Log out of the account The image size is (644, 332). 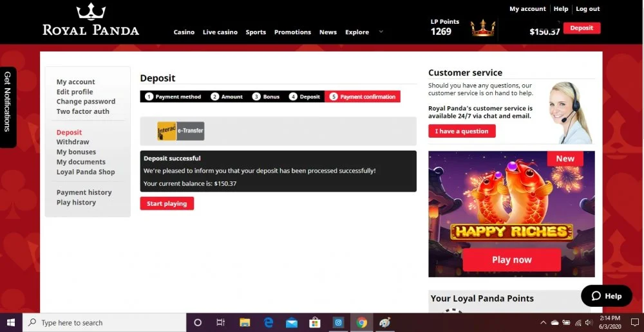pyautogui.click(x=588, y=8)
